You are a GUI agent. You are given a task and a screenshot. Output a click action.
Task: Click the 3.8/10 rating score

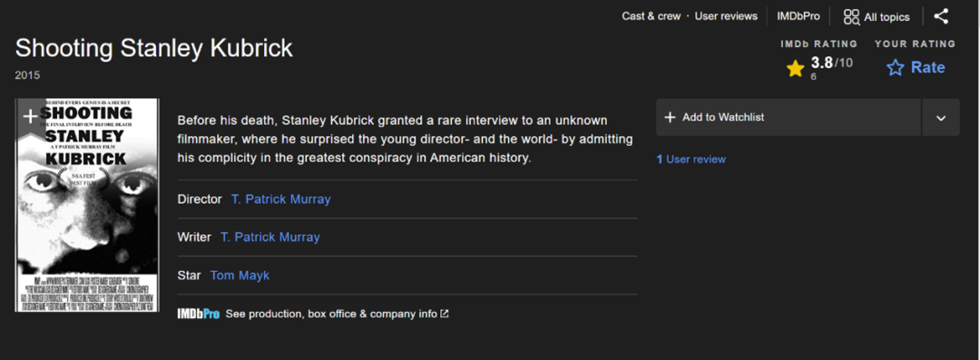pyautogui.click(x=831, y=63)
